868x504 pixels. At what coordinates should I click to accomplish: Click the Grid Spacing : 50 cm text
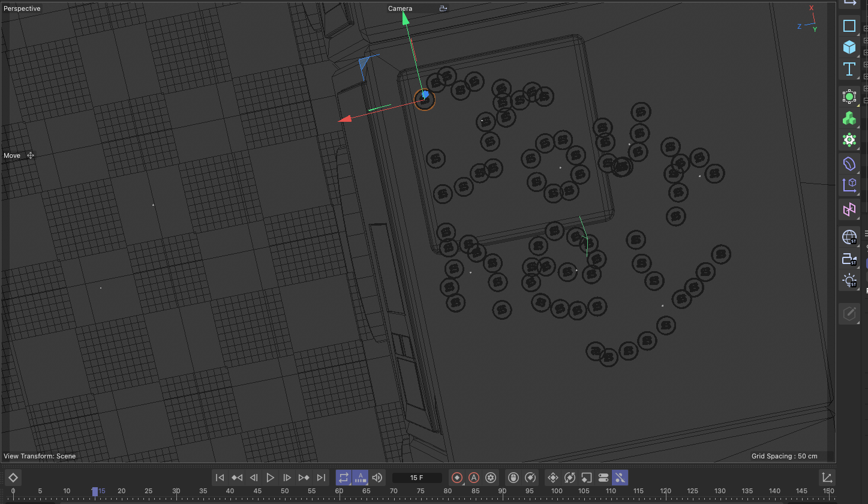[x=785, y=456]
